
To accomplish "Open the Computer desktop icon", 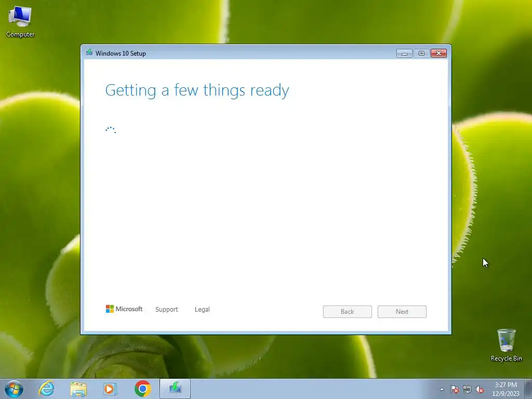I will click(x=20, y=22).
